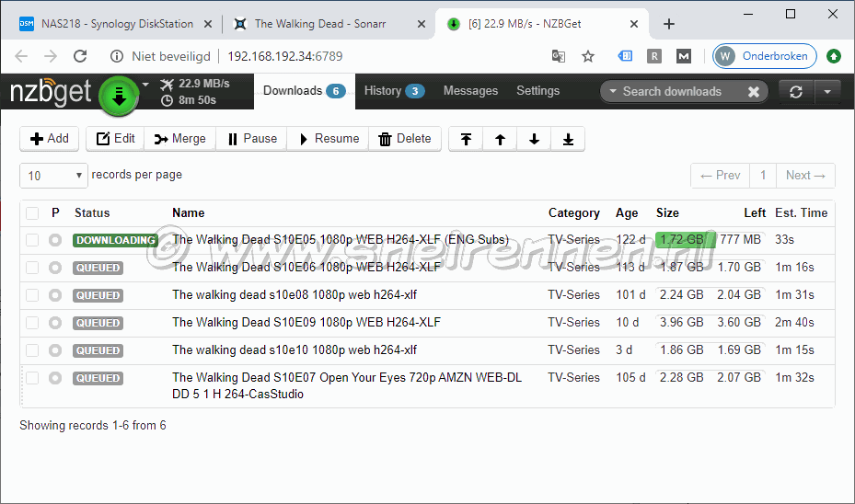This screenshot has width=855, height=504.
Task: Check the s10e10 download row checkbox
Action: [32, 350]
